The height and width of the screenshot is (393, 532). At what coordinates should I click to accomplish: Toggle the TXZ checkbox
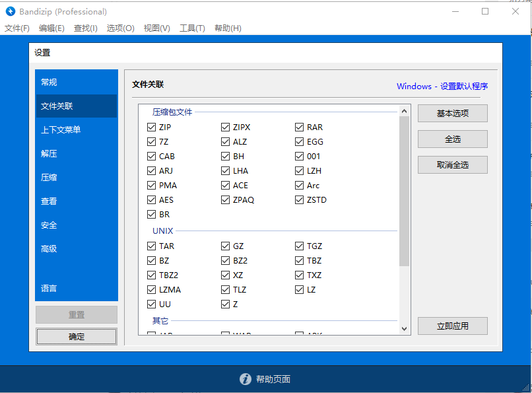click(x=299, y=275)
